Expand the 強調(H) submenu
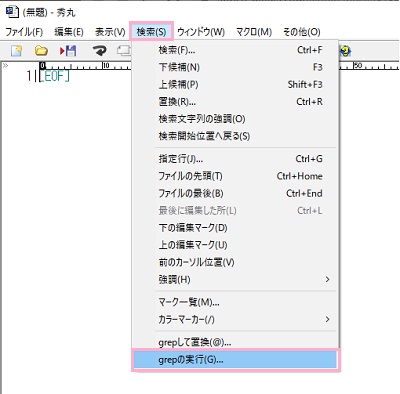Image resolution: width=400 pixels, height=394 pixels. pos(235,279)
